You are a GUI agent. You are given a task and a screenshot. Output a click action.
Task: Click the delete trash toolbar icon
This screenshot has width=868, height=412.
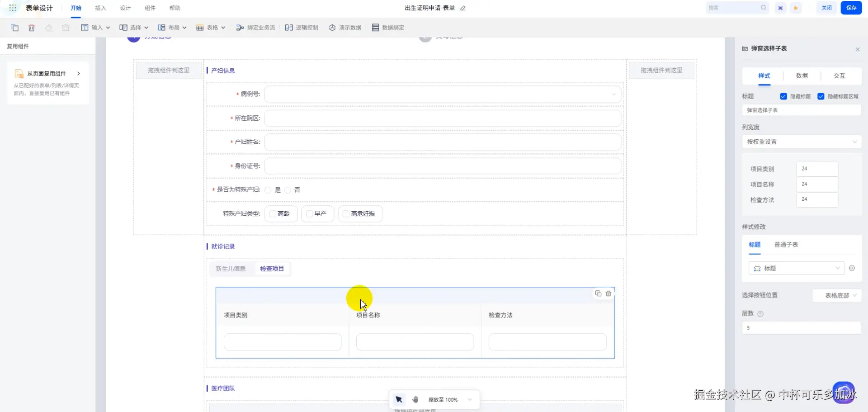(32, 28)
